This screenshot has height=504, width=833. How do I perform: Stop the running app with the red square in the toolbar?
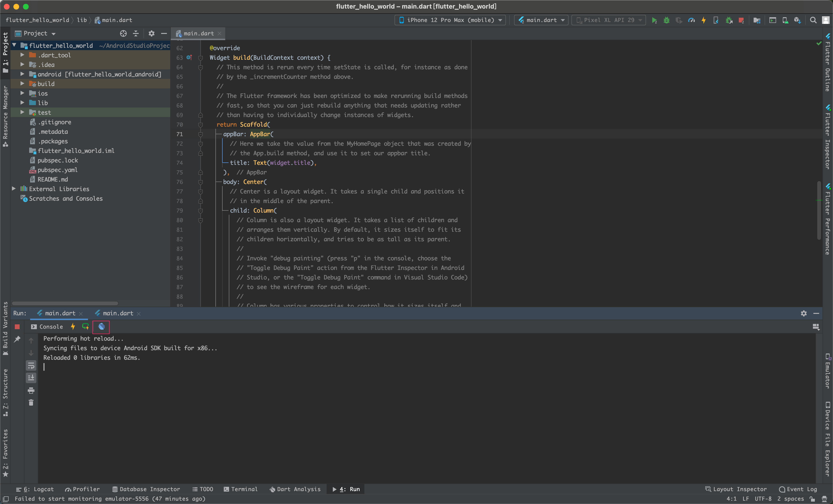[x=741, y=20]
